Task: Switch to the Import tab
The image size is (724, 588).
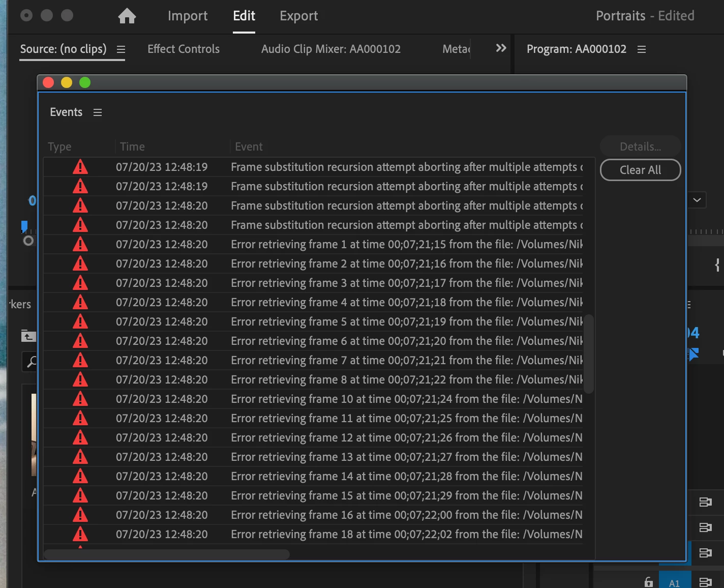Action: 188,16
